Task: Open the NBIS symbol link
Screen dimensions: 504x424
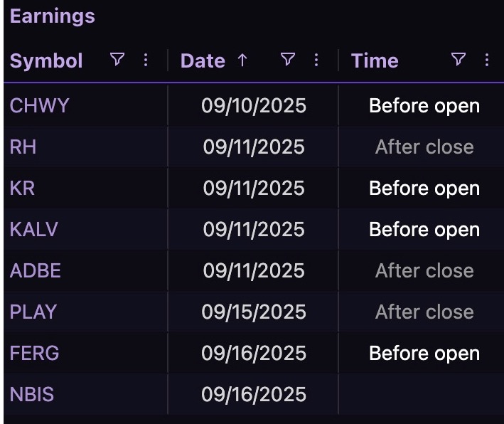Action: (x=32, y=393)
